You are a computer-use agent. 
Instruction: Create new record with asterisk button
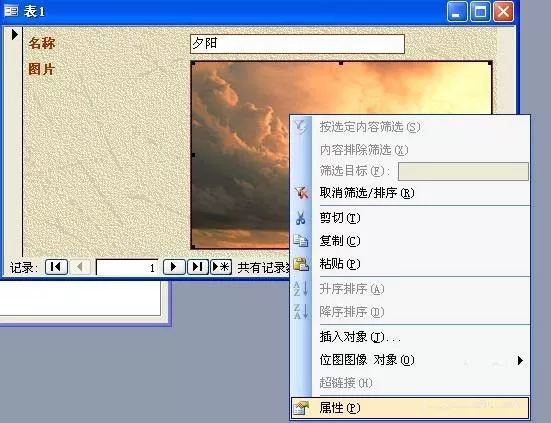pyautogui.click(x=221, y=267)
